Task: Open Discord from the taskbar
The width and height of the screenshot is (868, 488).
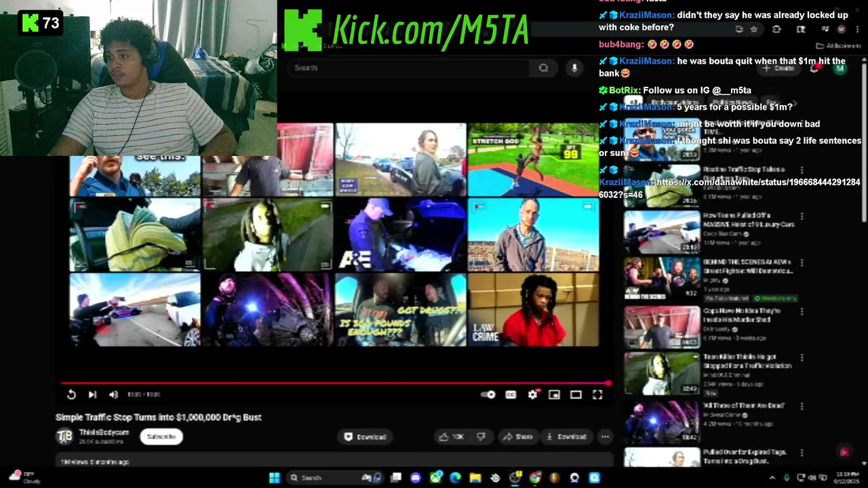Action: [416, 478]
